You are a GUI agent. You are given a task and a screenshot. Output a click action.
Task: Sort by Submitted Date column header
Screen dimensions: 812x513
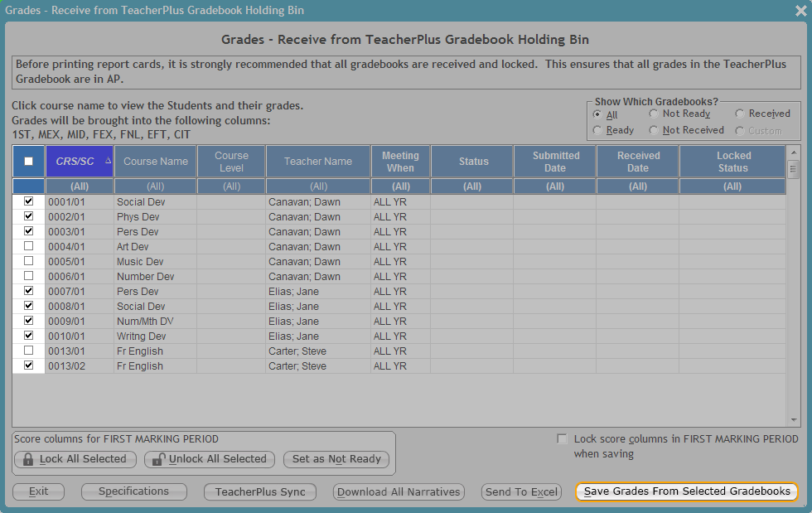pos(554,161)
